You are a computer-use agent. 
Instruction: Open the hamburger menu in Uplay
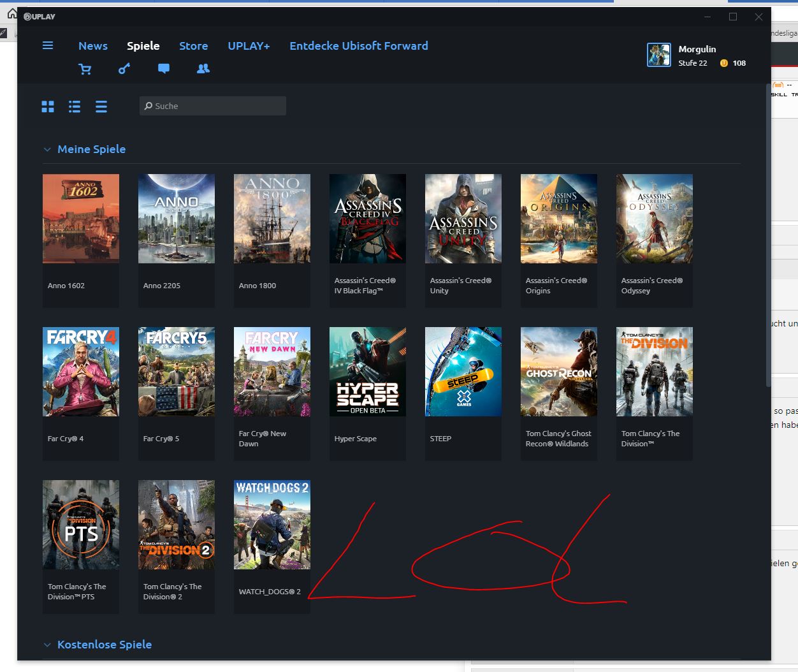click(x=48, y=45)
